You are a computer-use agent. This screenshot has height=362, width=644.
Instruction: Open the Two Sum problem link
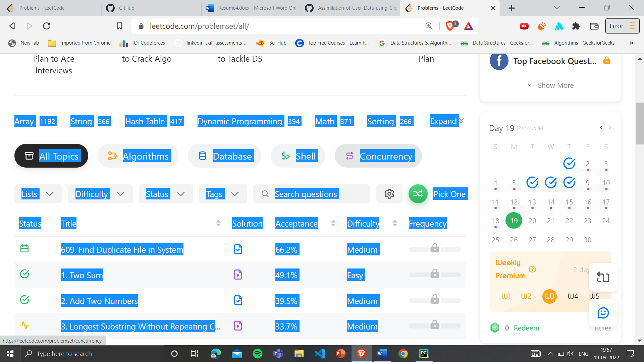[x=82, y=275]
